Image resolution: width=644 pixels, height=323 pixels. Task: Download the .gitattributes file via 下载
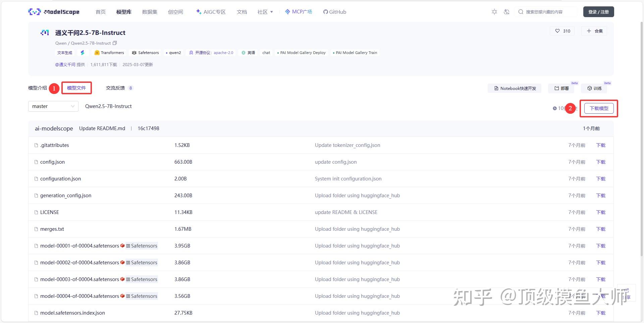point(601,145)
